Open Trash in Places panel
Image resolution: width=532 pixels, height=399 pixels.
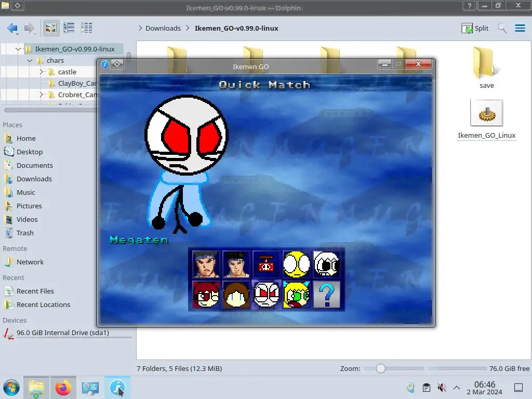tap(25, 233)
